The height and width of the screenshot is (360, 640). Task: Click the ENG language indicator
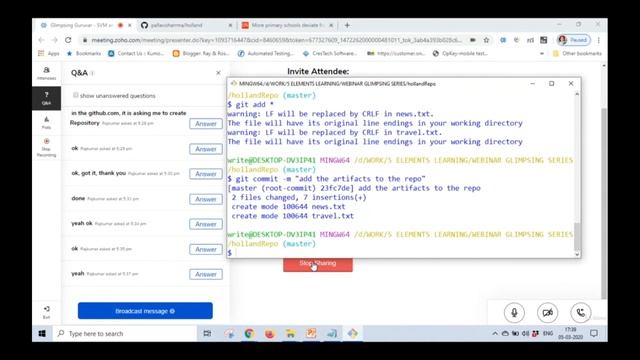coord(548,333)
